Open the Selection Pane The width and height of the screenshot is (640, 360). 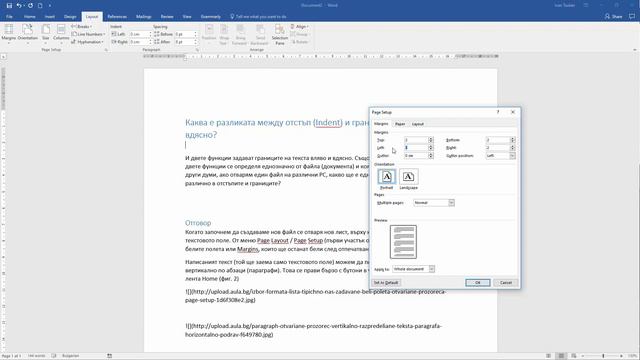pos(280,34)
